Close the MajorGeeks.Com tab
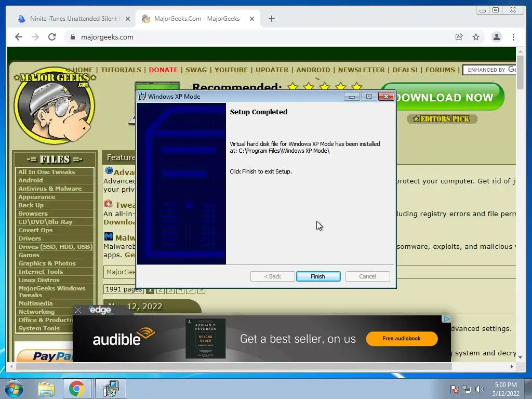 point(252,19)
